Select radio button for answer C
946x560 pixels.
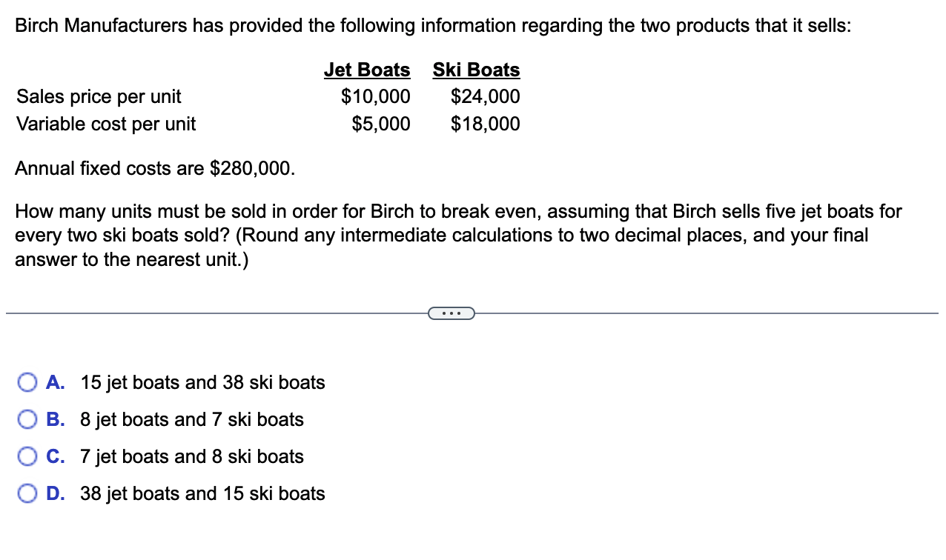tap(27, 456)
